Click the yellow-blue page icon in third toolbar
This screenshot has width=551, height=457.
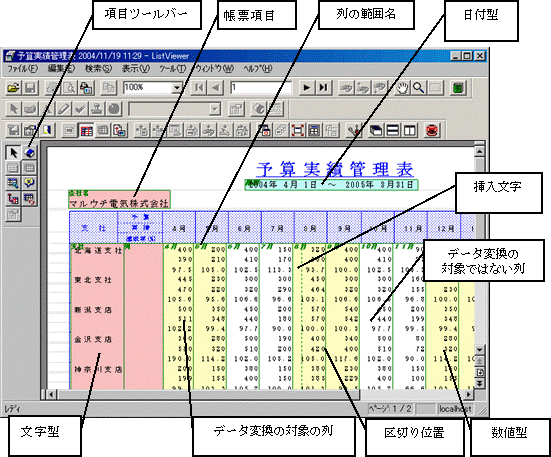coord(47,131)
